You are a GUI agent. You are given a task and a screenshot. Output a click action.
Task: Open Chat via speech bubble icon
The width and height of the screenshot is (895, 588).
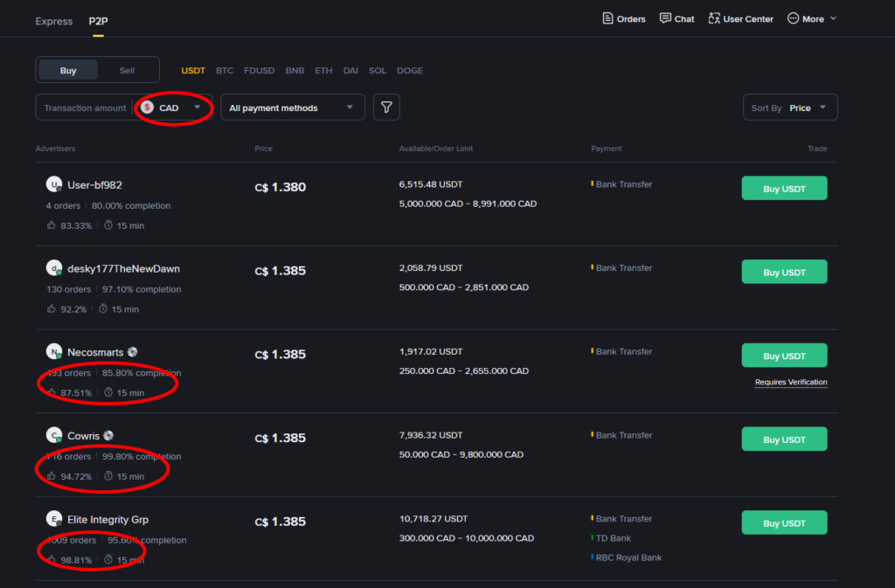(x=666, y=18)
